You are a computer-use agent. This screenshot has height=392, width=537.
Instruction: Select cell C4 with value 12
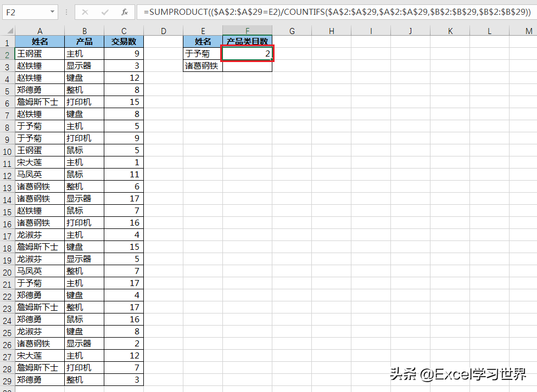click(x=124, y=78)
